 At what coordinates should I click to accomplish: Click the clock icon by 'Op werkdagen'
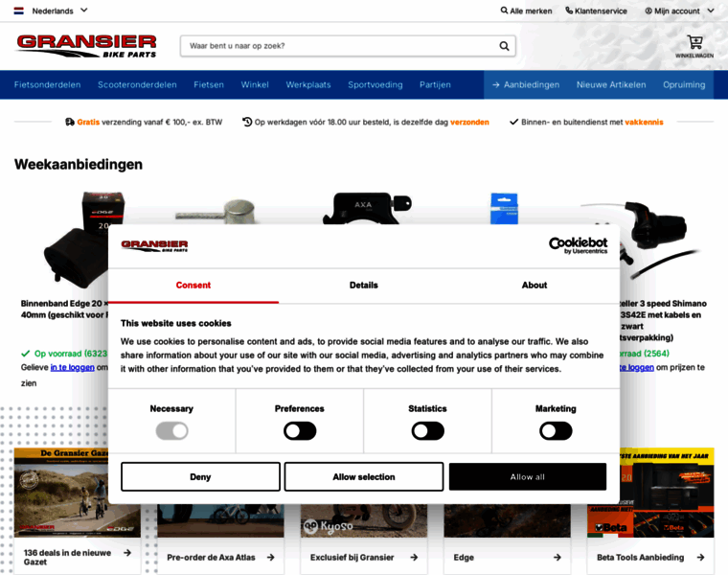tap(247, 122)
